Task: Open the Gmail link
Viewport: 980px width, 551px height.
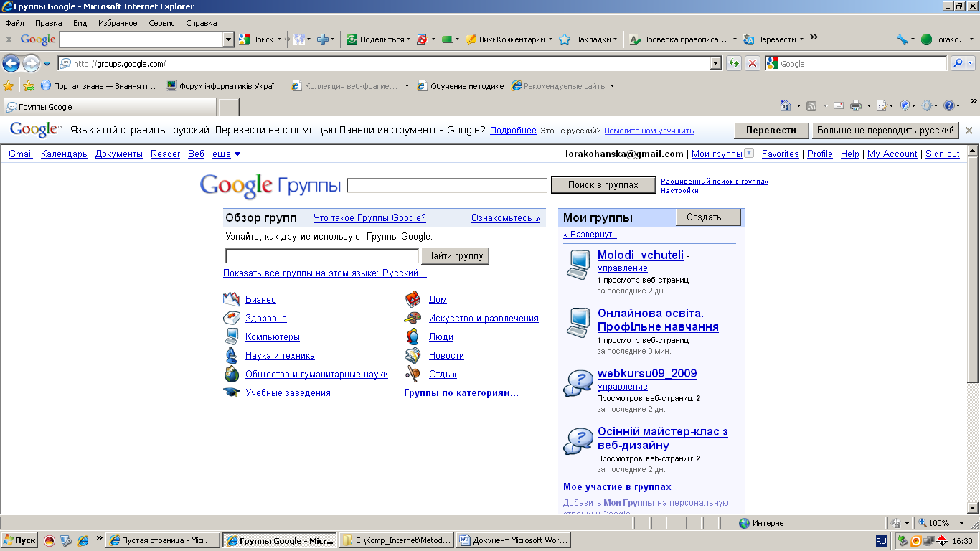Action: [21, 154]
